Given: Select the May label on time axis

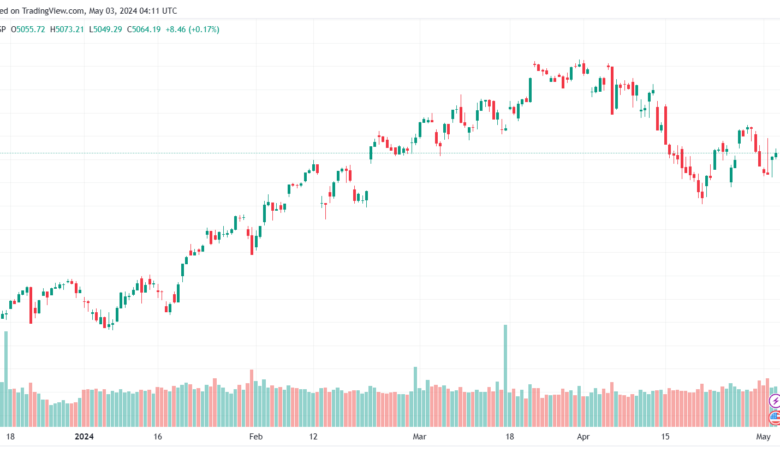Looking at the screenshot, I should click(x=763, y=437).
